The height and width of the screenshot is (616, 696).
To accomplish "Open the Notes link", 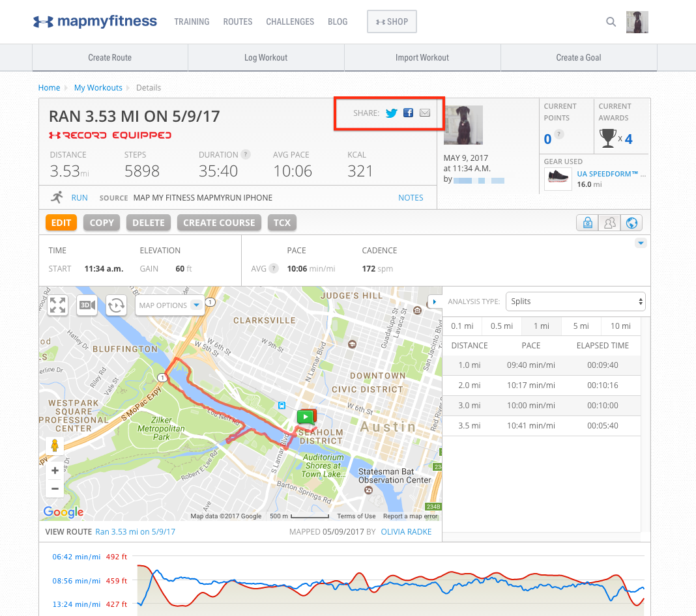I will 411,198.
